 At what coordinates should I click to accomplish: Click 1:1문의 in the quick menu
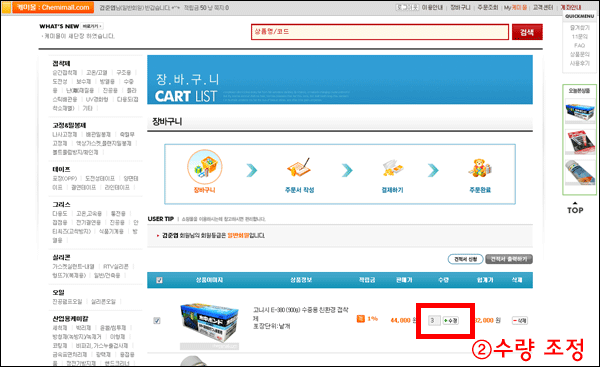pyautogui.click(x=580, y=36)
